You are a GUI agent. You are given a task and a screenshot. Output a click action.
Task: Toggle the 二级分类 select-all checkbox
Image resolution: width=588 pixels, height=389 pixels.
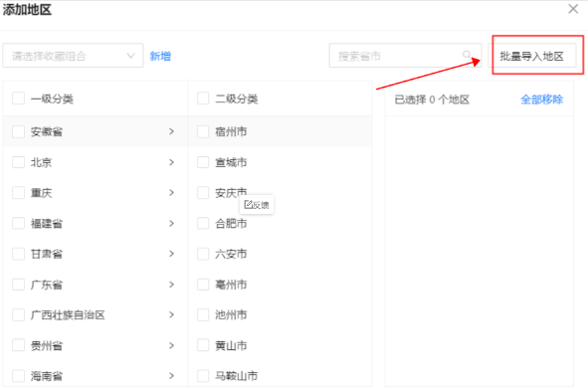(x=203, y=98)
